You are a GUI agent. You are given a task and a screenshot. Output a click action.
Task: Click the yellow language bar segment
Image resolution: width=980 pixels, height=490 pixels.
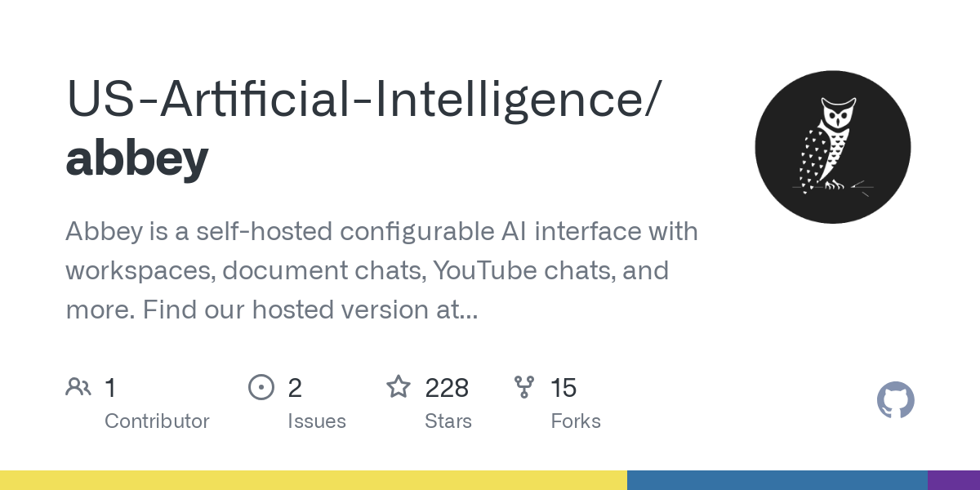(314, 480)
